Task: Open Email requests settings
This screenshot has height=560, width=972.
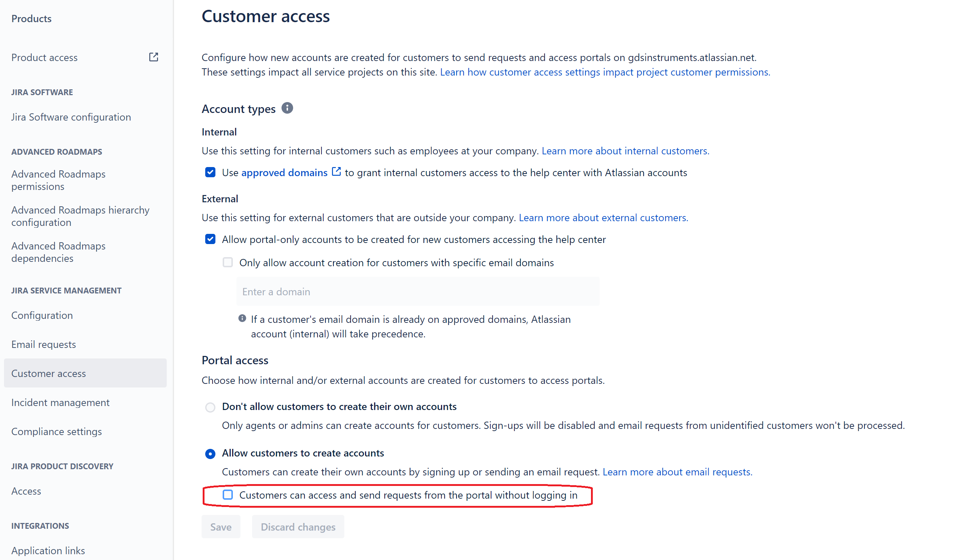Action: pyautogui.click(x=44, y=344)
